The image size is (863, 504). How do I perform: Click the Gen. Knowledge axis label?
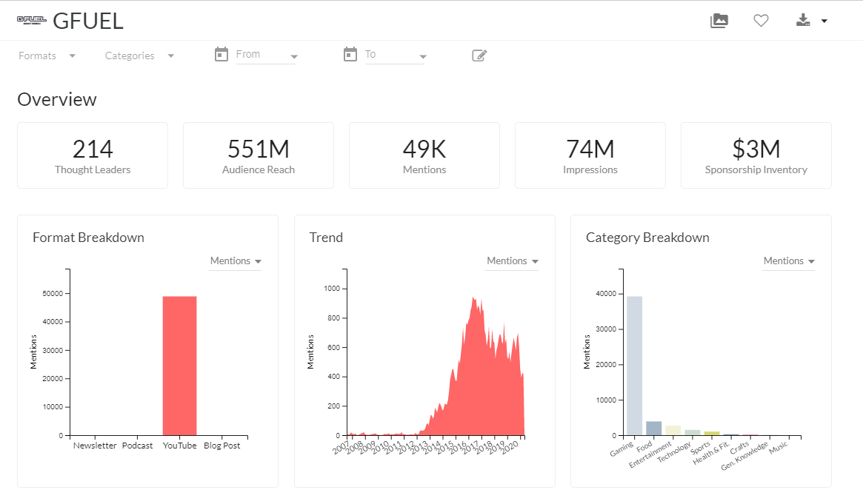[744, 456]
